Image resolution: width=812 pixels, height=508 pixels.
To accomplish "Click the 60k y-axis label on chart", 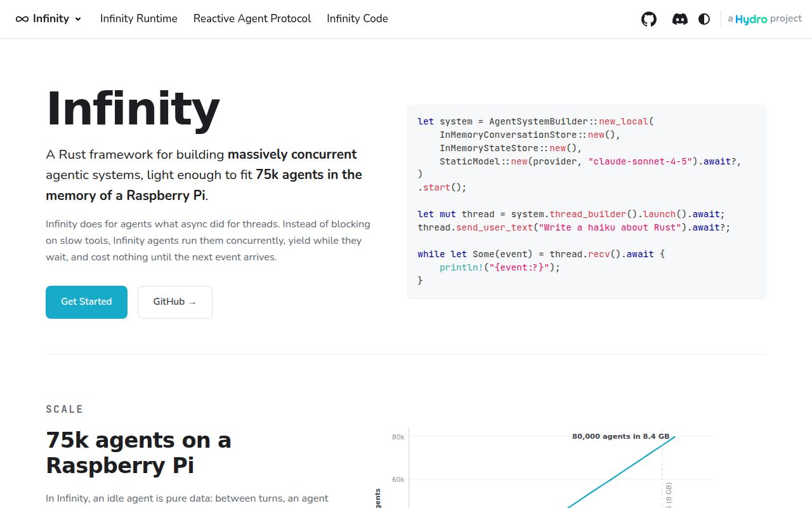I will [398, 479].
